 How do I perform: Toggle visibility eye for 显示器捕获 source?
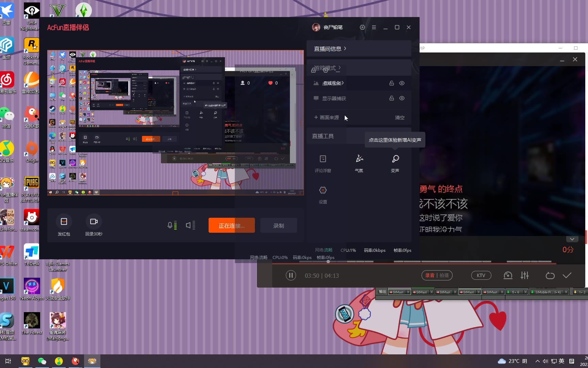[402, 98]
